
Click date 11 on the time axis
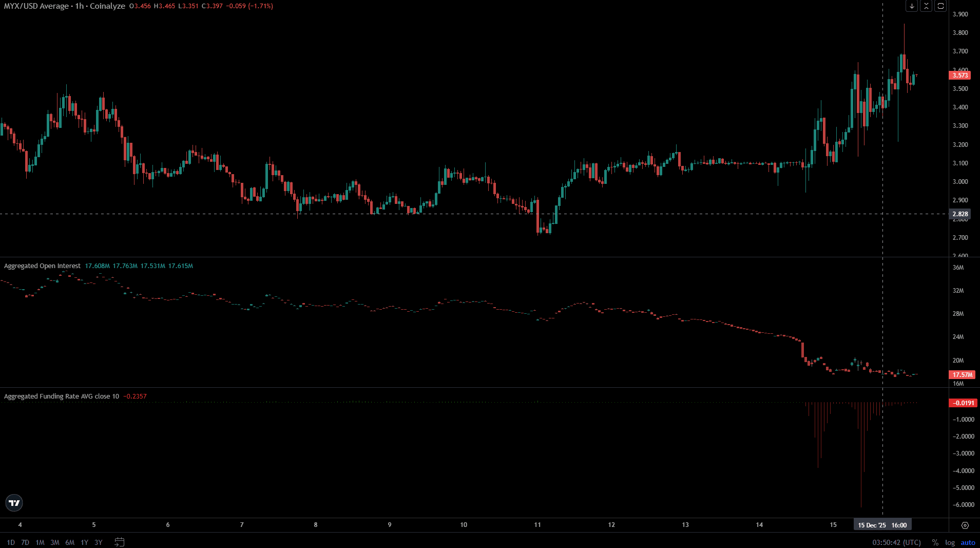[x=537, y=525]
